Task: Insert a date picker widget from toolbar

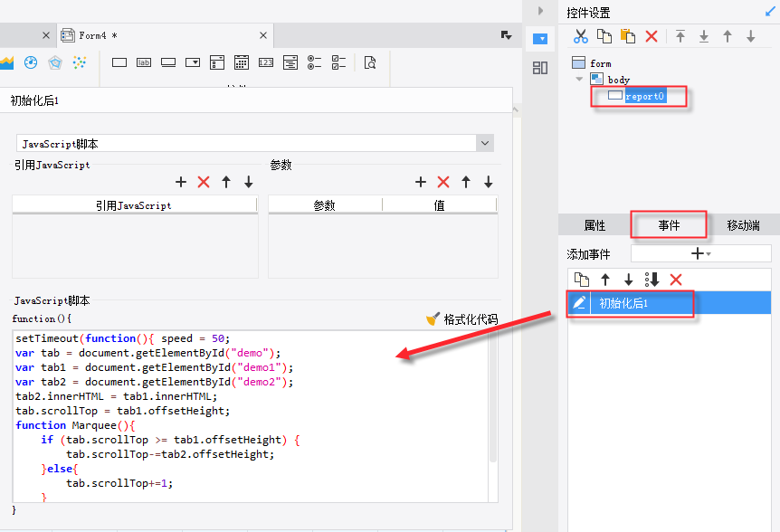Action: [242, 62]
